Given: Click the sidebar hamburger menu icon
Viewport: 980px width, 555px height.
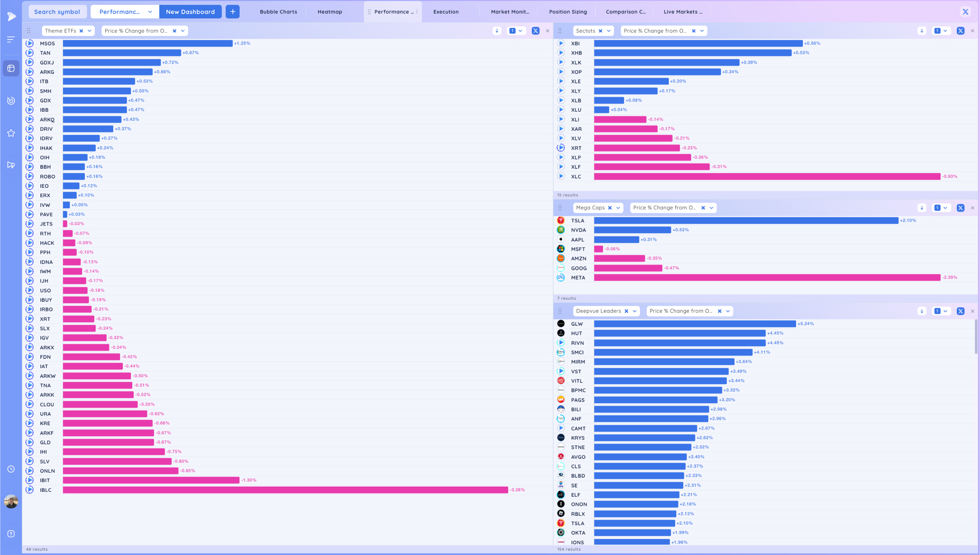Looking at the screenshot, I should click(11, 39).
